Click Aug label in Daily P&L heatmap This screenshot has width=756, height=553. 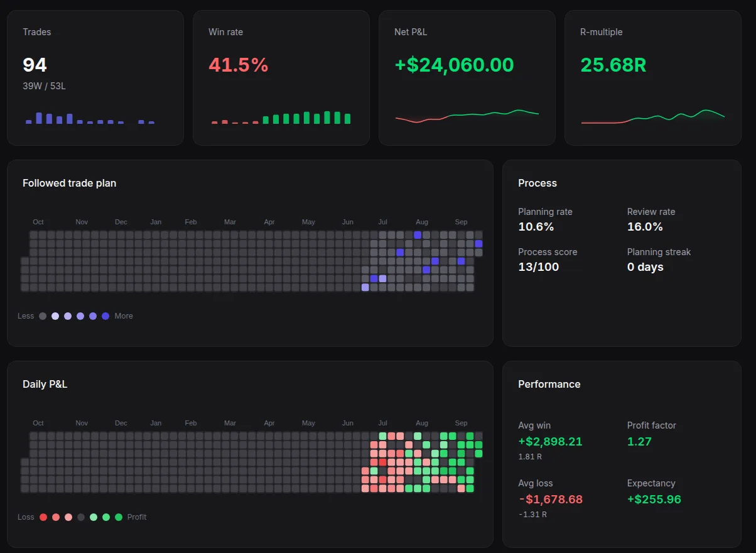422,423
